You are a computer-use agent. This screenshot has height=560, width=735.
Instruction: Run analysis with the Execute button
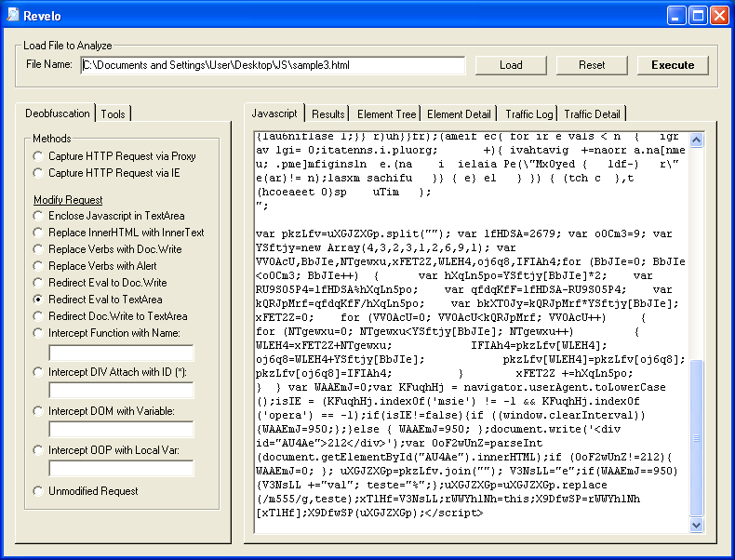coord(672,65)
